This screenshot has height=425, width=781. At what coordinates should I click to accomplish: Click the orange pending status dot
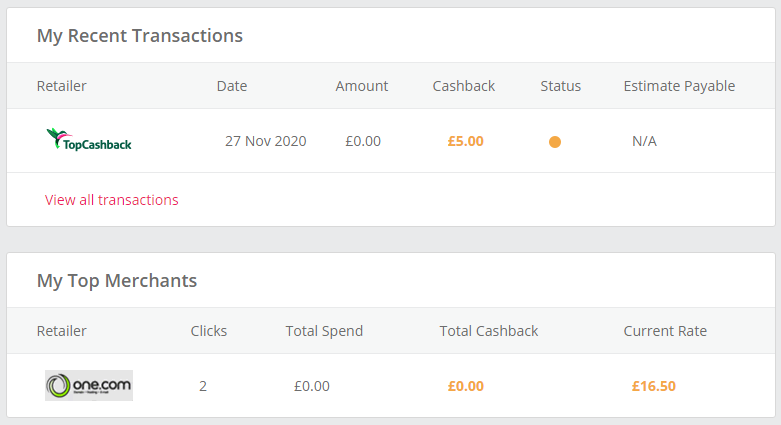pos(555,142)
